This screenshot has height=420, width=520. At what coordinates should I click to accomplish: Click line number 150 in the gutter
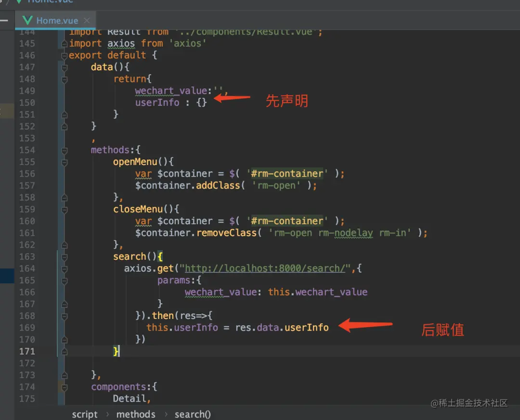(27, 103)
